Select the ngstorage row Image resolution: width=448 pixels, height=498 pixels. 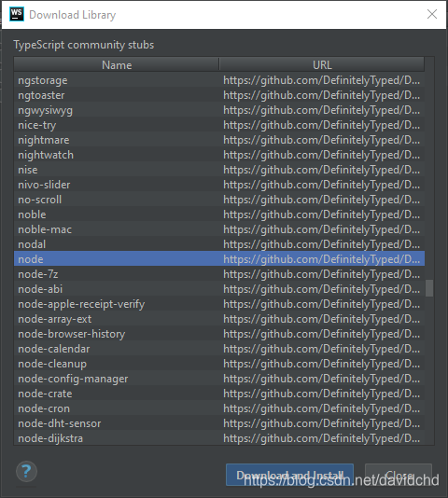219,80
